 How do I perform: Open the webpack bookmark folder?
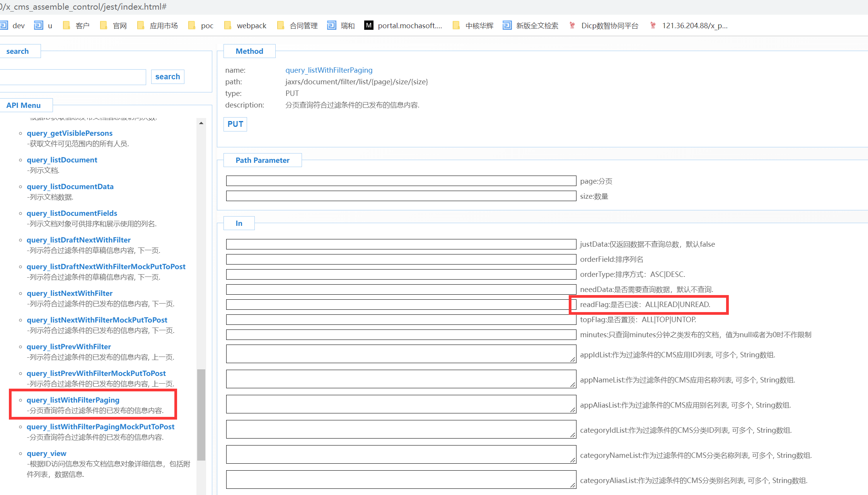(x=245, y=26)
